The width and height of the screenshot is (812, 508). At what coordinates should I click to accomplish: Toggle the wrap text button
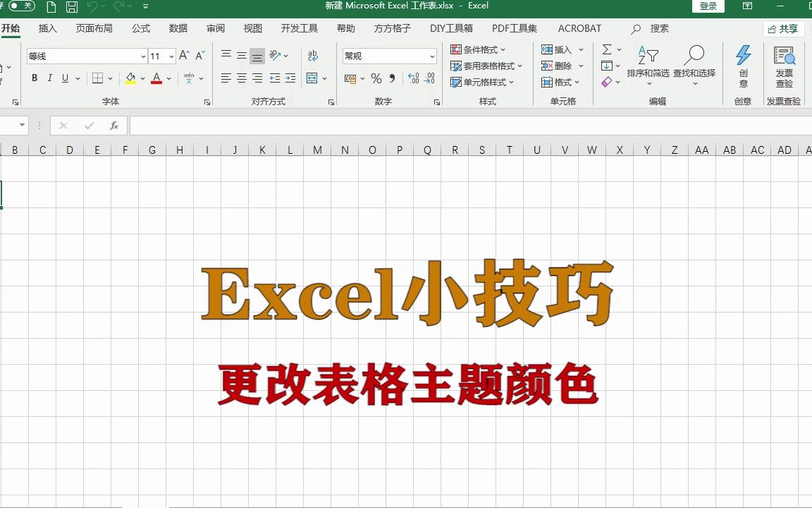[312, 55]
